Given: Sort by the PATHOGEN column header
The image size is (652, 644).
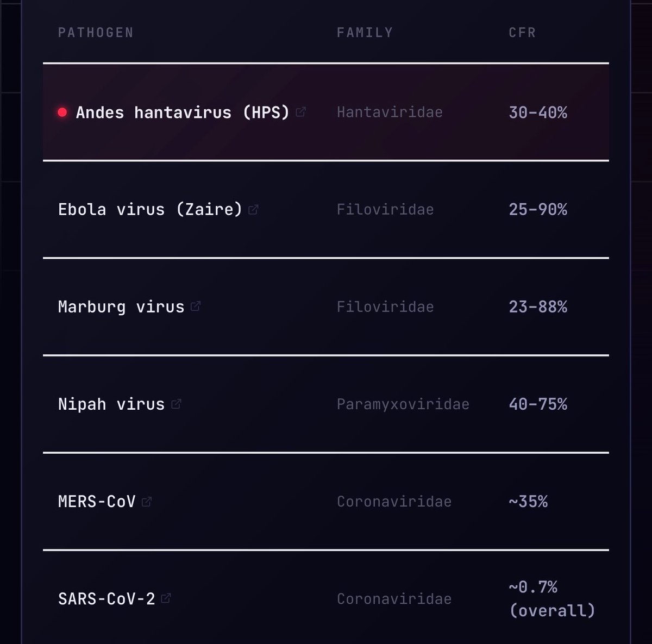Looking at the screenshot, I should [x=96, y=33].
